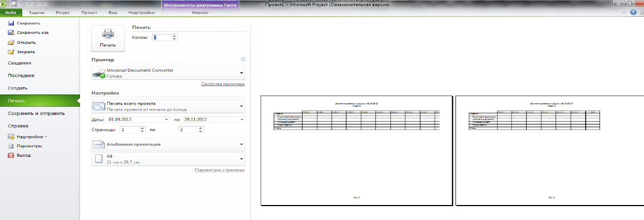Click the start date field 01.09.2012
644x220 pixels.
click(x=139, y=119)
